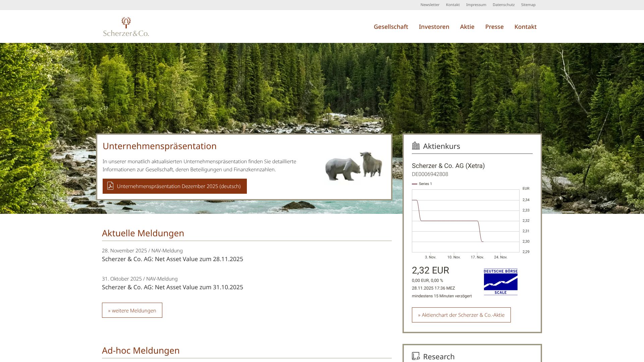Screen dimensions: 644x362
Task: Open the Aktie navigation menu
Action: (x=467, y=27)
